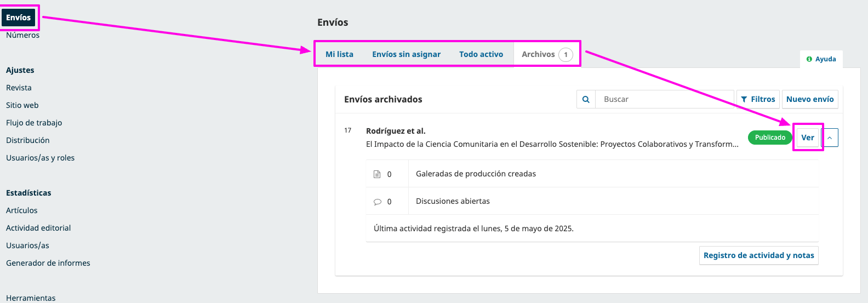Open Envíos sin asignar tab

pyautogui.click(x=406, y=54)
